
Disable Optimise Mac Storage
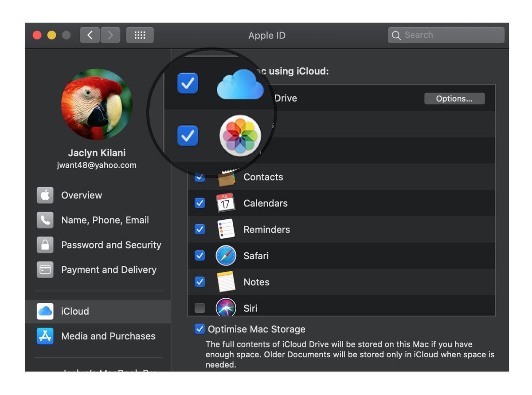(199, 329)
